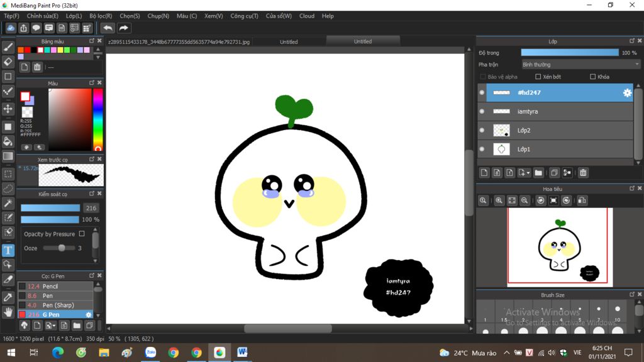Image resolution: width=644 pixels, height=362 pixels.
Task: Switch to the z2895115433178 jpg tab
Action: (x=179, y=42)
